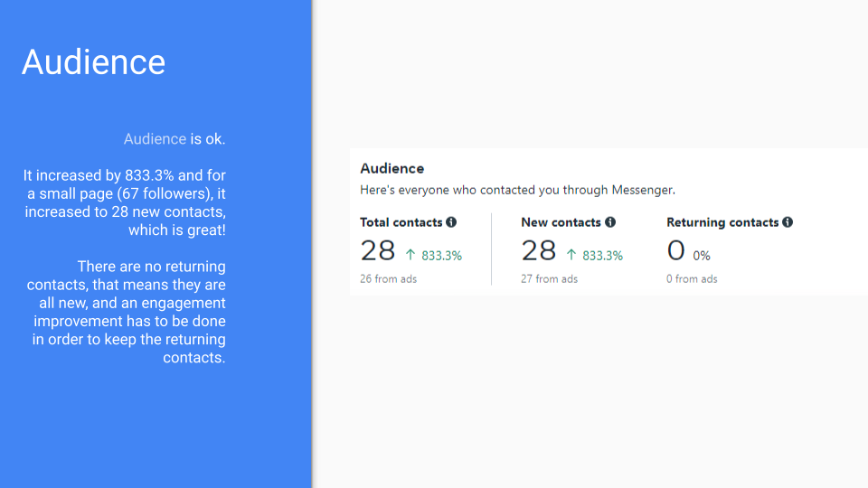
Task: Click the 0% value for Returning contacts
Action: (x=702, y=256)
